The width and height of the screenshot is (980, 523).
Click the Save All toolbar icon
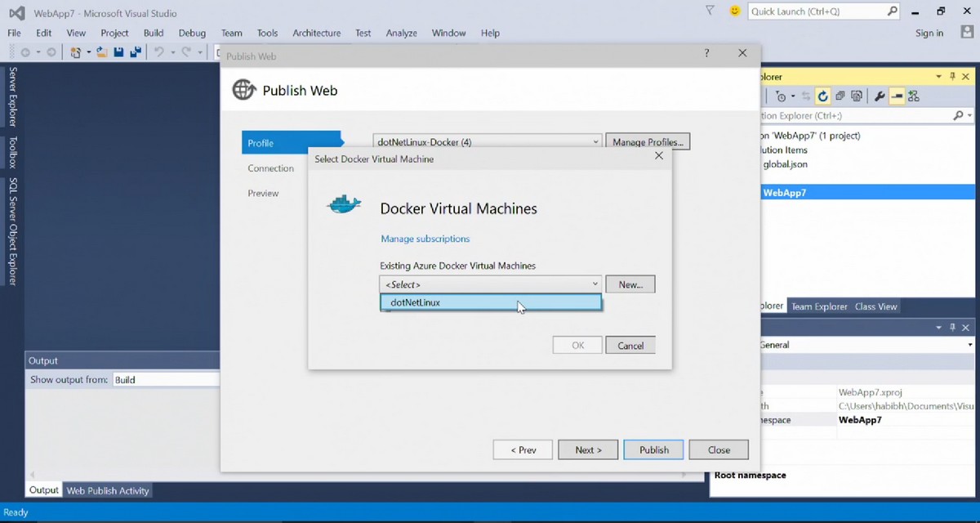pos(136,52)
